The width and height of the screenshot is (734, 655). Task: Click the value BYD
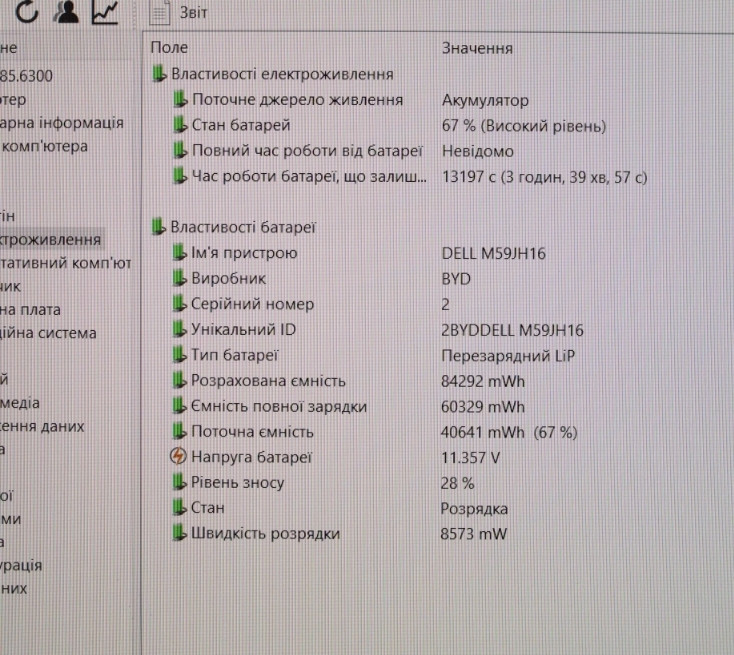pos(456,279)
